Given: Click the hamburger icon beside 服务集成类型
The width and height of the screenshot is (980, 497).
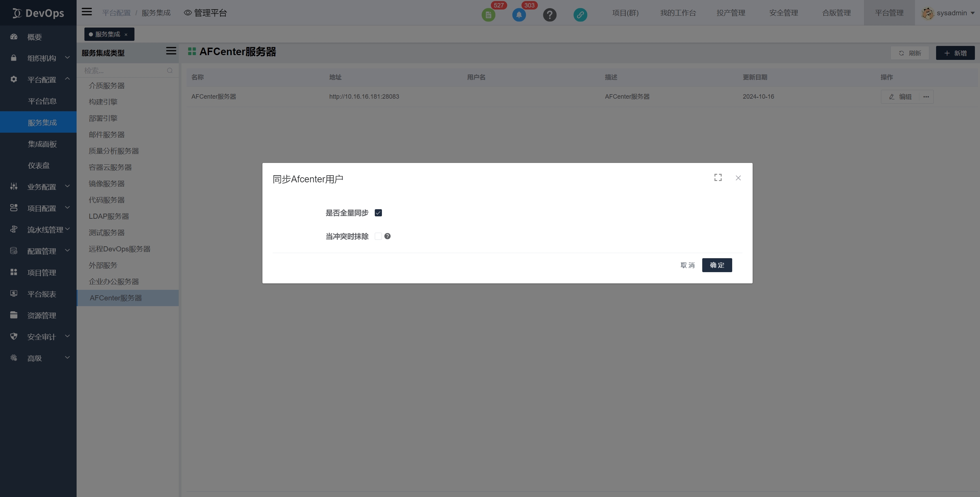Looking at the screenshot, I should [x=171, y=51].
